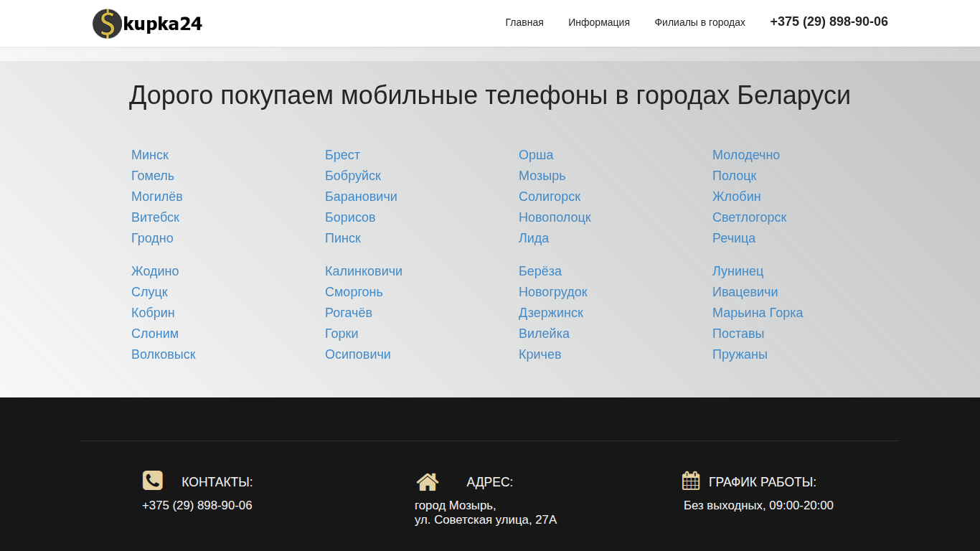Open the Берёза link

click(x=540, y=271)
